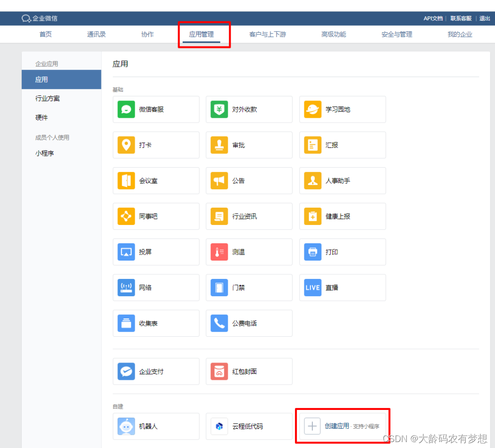
Task: Click the 创建应用 link text
Action: [337, 426]
